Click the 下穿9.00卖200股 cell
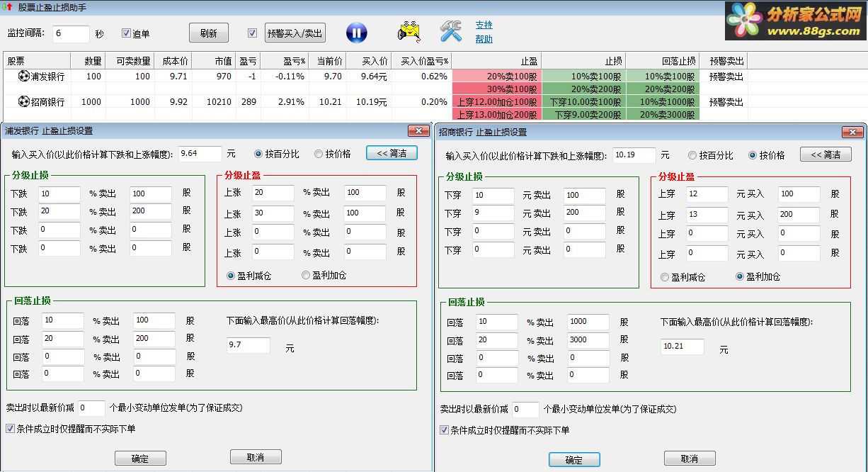This screenshot has height=472, width=868. [x=584, y=114]
